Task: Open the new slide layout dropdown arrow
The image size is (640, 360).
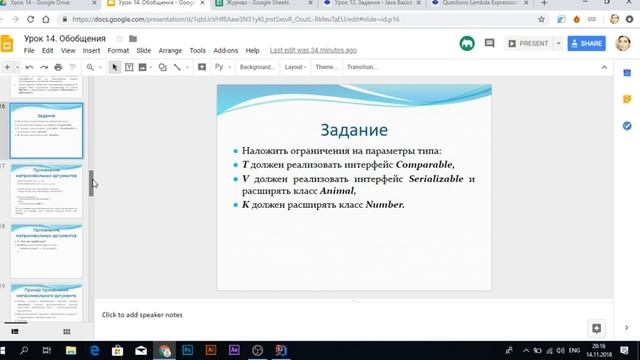Action: (17, 67)
